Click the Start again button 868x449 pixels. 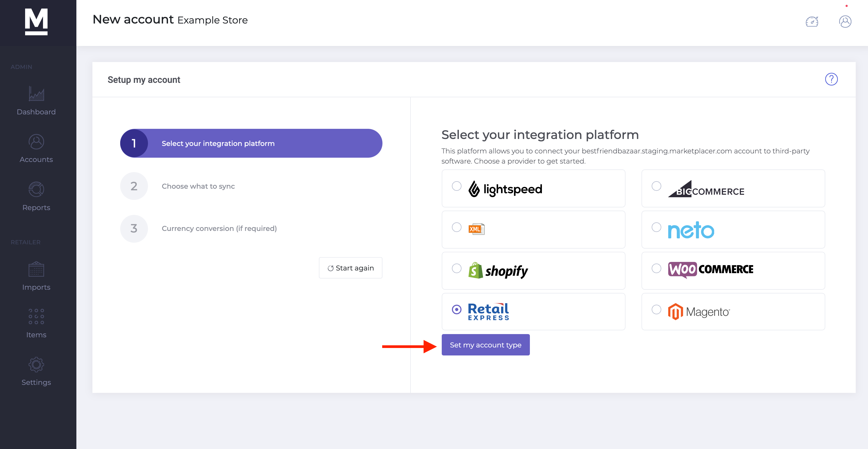[x=350, y=268]
